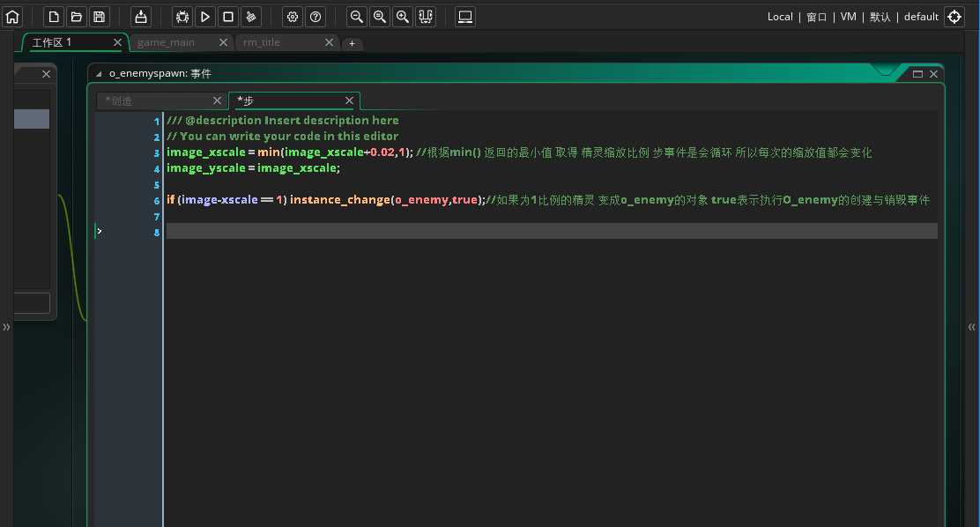Click the min function on line 3
Image resolution: width=980 pixels, height=527 pixels.
pos(269,152)
